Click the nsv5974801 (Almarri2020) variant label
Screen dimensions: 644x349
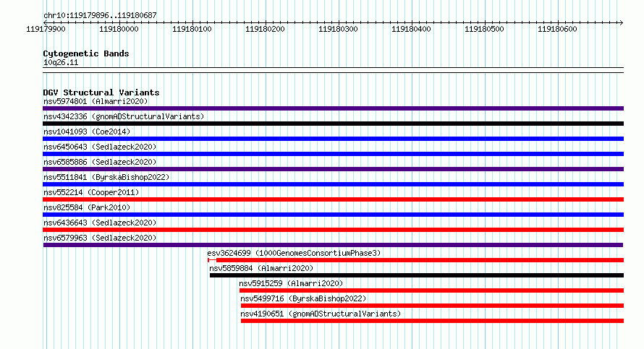click(x=96, y=101)
